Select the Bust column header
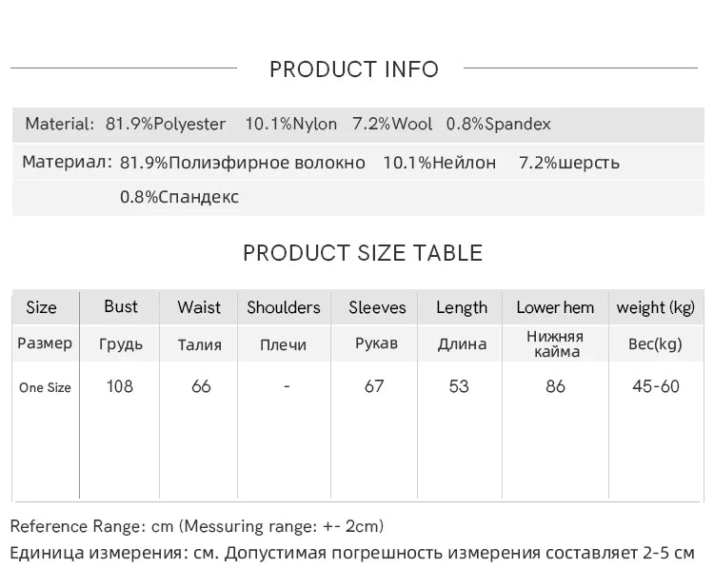Screen dimensions: 714x588 click(121, 306)
